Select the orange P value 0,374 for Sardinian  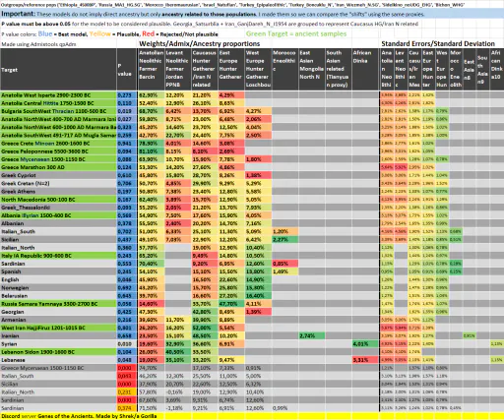coord(127,408)
